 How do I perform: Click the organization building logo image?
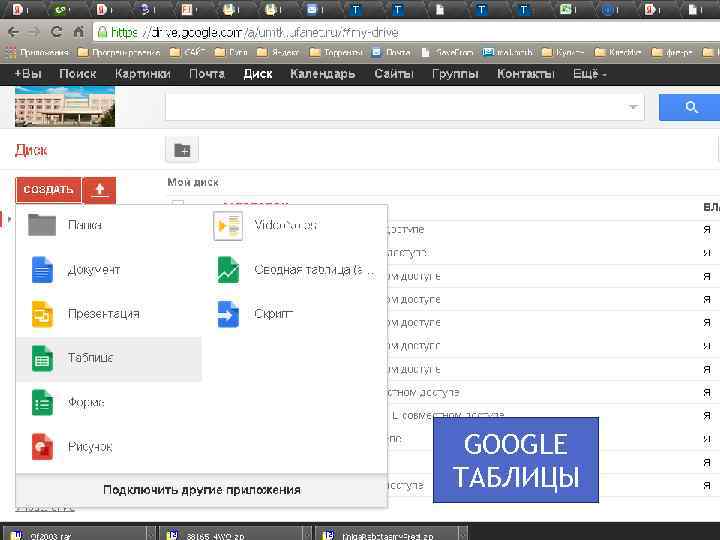65,107
